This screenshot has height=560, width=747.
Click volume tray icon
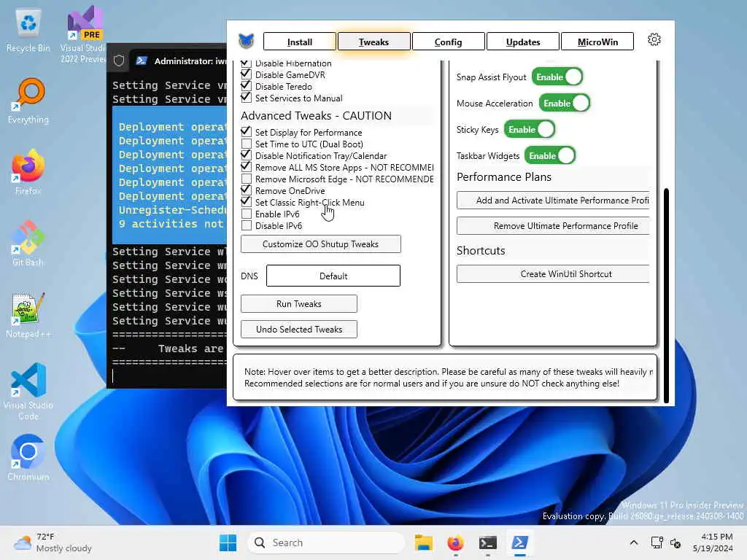[x=675, y=542]
